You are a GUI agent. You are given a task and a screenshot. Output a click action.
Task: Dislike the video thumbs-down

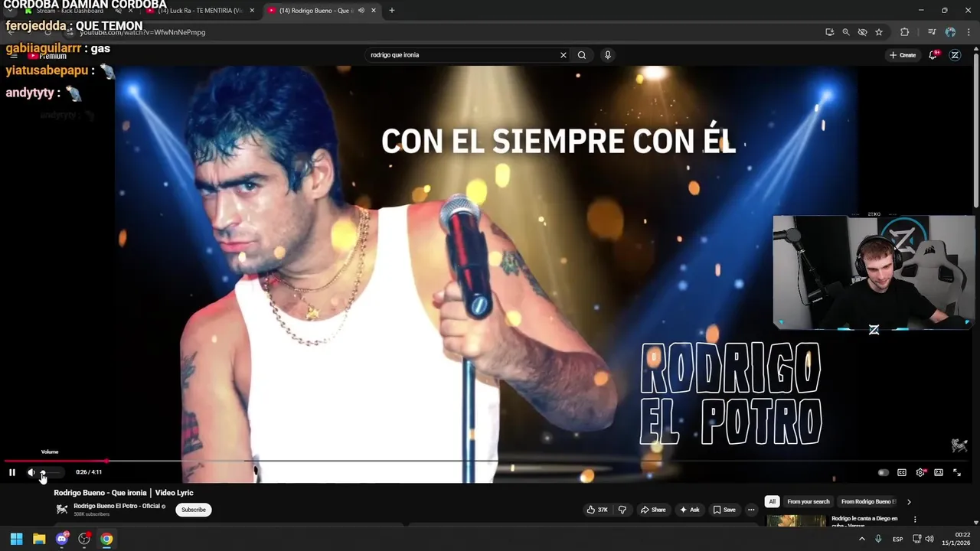coord(622,510)
